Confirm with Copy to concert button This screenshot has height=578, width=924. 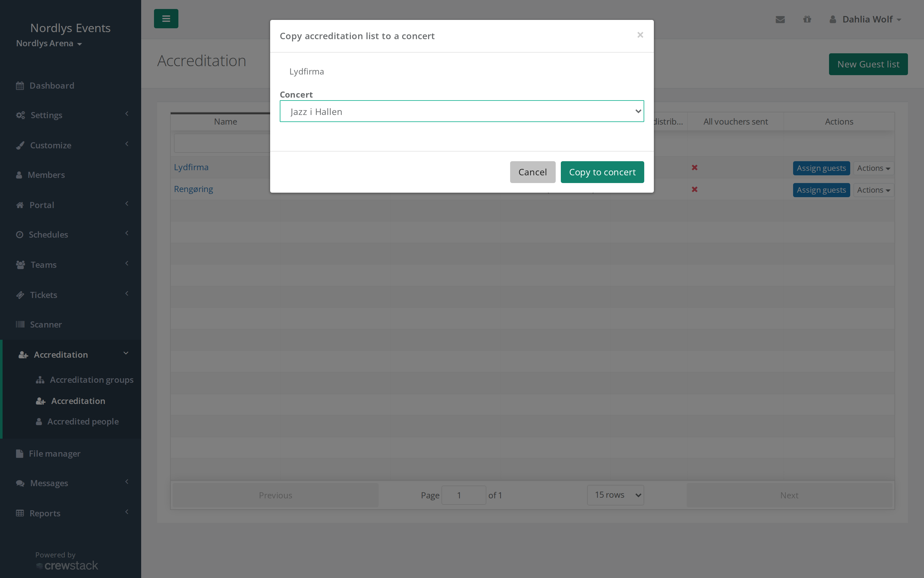[602, 172]
